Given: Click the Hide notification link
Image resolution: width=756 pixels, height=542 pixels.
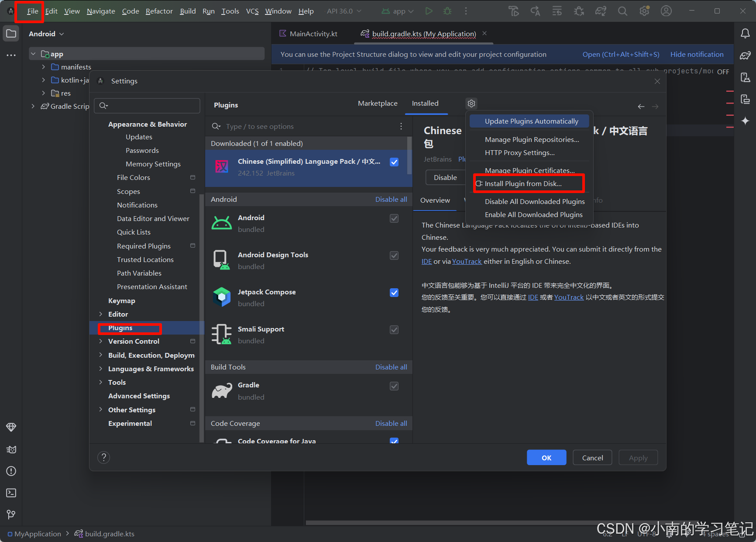Looking at the screenshot, I should pyautogui.click(x=697, y=54).
